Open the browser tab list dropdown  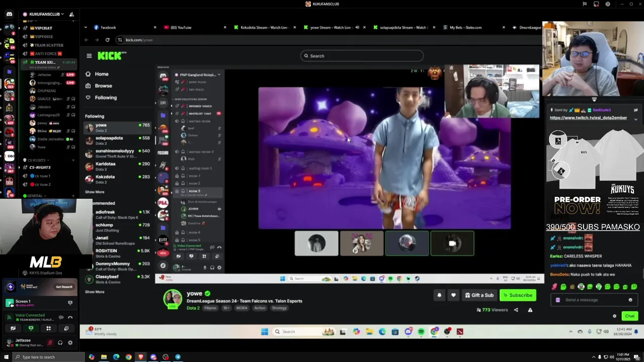(85, 27)
